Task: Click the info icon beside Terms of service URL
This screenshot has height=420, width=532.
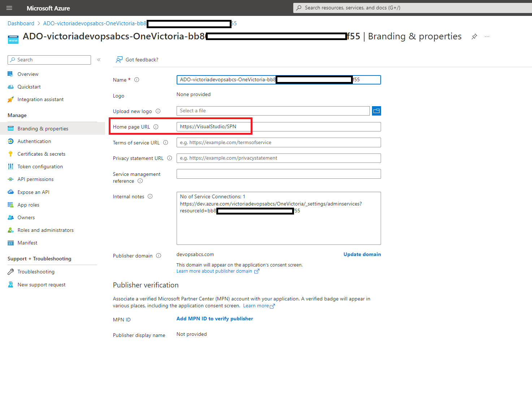Action: [165, 143]
